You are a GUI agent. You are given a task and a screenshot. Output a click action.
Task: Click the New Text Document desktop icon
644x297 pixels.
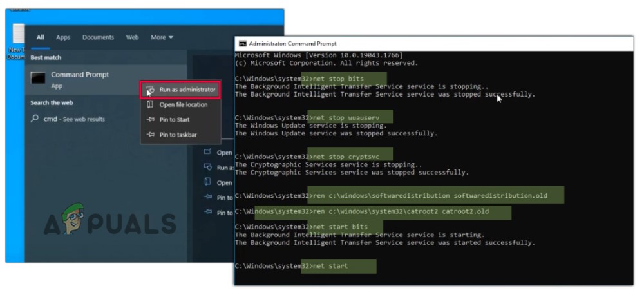click(x=17, y=42)
